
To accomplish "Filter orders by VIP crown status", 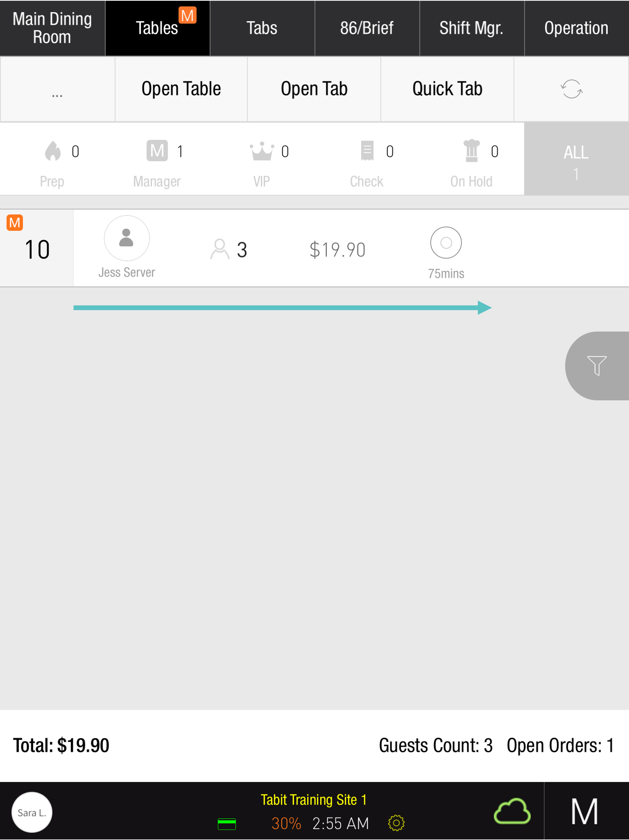I will 262,160.
